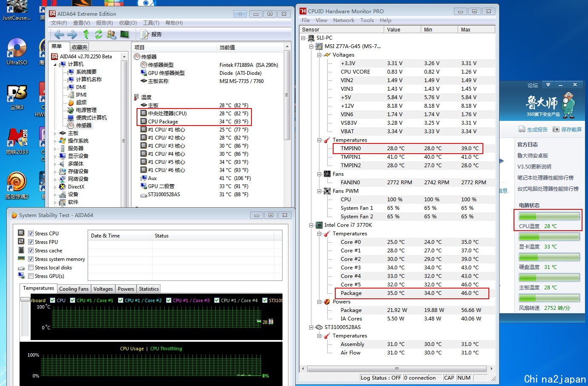Open HWMonitor Network menu

(344, 20)
